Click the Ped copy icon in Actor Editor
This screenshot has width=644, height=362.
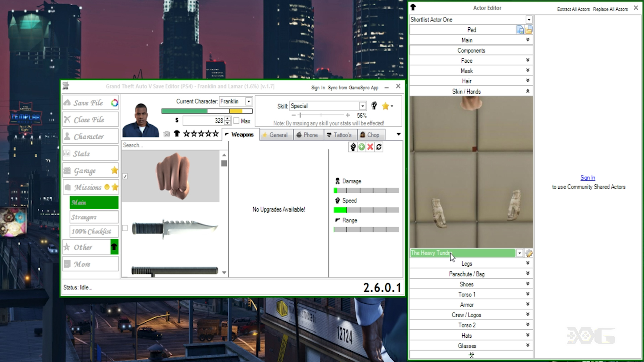[x=520, y=30]
